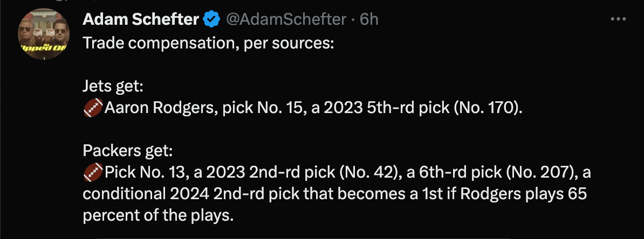Click the final line 'percent of the plays.'
644x239 pixels.
click(x=158, y=215)
